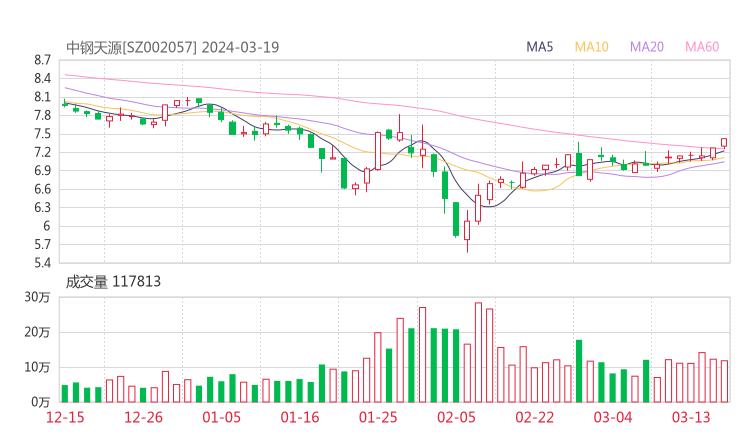Click the 12-26 date axis label
740x440 pixels.
(143, 417)
